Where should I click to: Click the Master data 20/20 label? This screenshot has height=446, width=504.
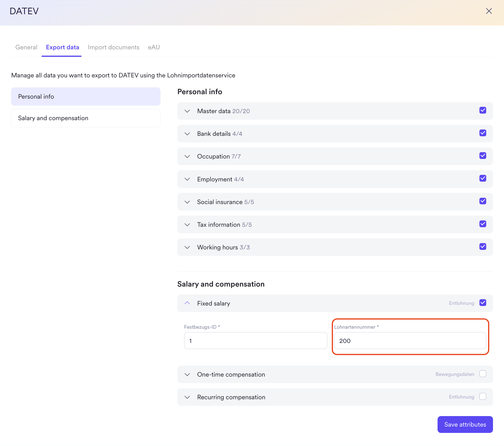(x=223, y=111)
